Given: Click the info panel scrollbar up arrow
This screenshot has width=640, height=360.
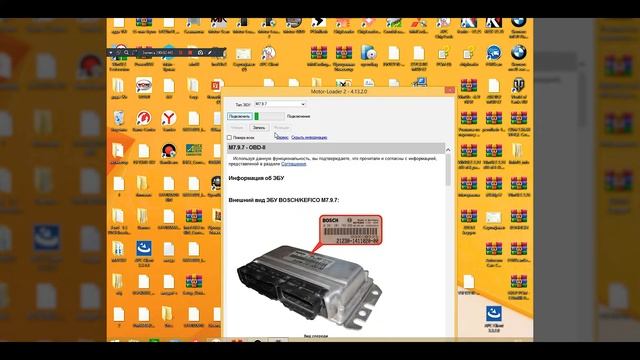Looking at the screenshot, I should (448, 150).
